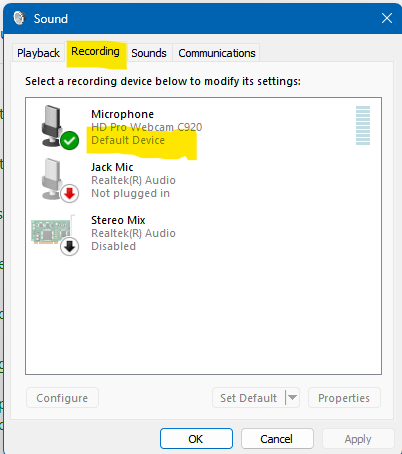Click the black disabled arrow badge
402x454 pixels.
pos(69,247)
